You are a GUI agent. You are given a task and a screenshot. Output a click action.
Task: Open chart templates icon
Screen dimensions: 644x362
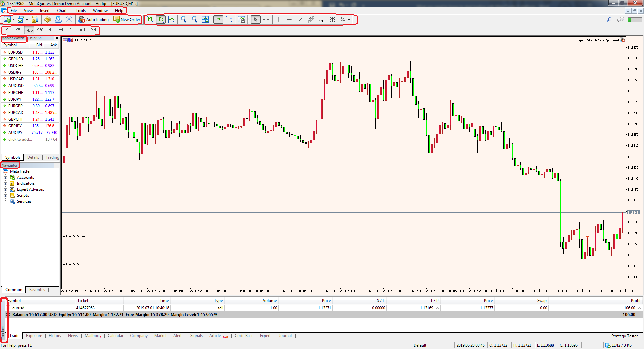pos(241,20)
